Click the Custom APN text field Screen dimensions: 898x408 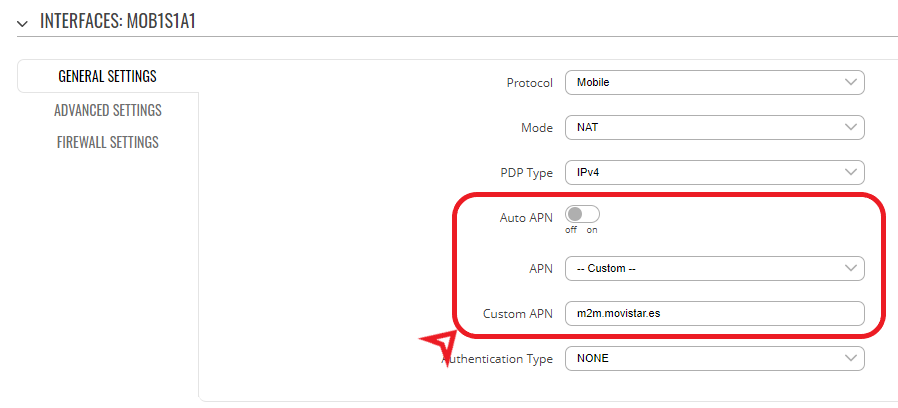tap(713, 313)
